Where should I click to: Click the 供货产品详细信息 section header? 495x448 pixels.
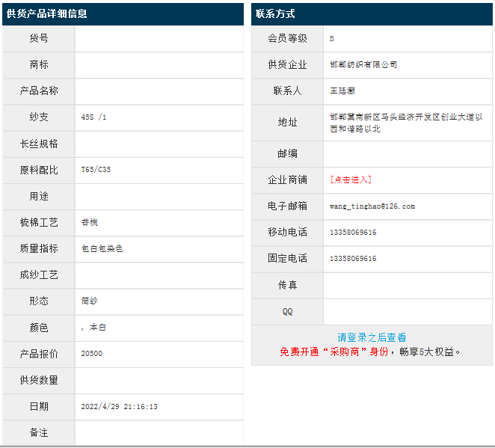click(47, 13)
